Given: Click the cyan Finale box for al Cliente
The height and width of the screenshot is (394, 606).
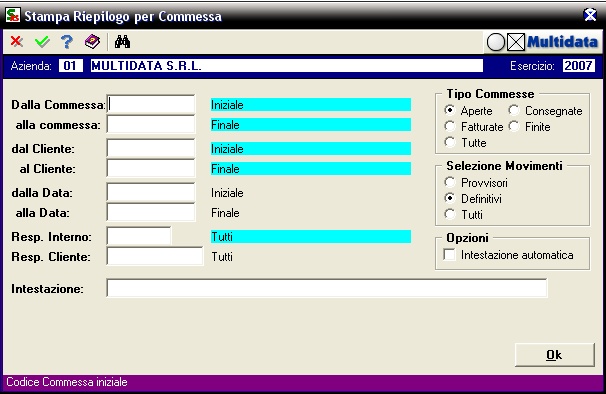Looking at the screenshot, I should [x=310, y=169].
